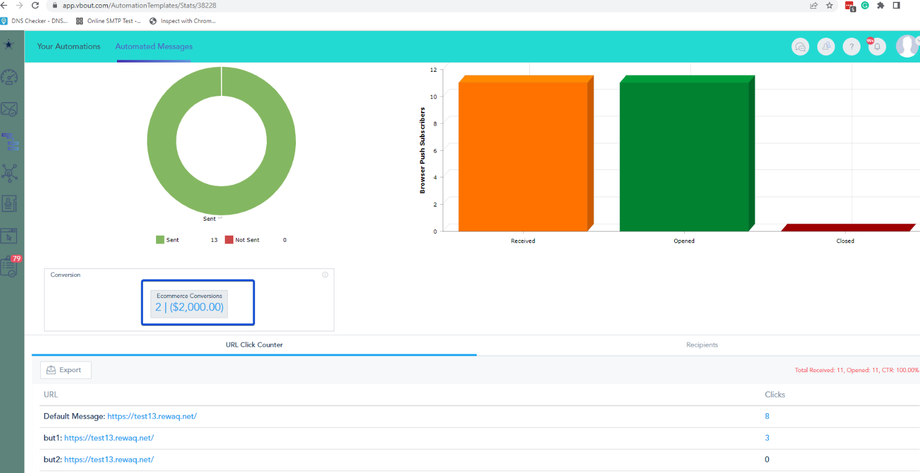Viewport: 920px width, 473px height.
Task: Click the 0 clicks value for but2
Action: 767,460
